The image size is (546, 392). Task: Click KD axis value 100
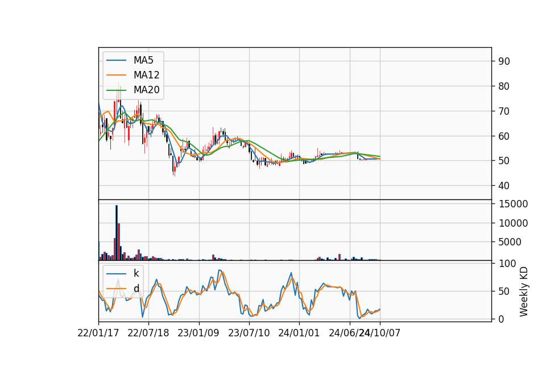(507, 264)
